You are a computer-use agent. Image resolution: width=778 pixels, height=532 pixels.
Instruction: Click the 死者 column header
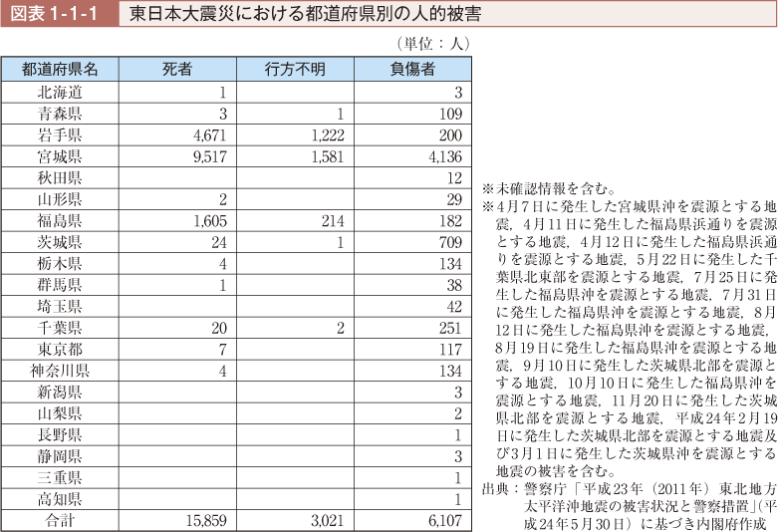pos(177,69)
